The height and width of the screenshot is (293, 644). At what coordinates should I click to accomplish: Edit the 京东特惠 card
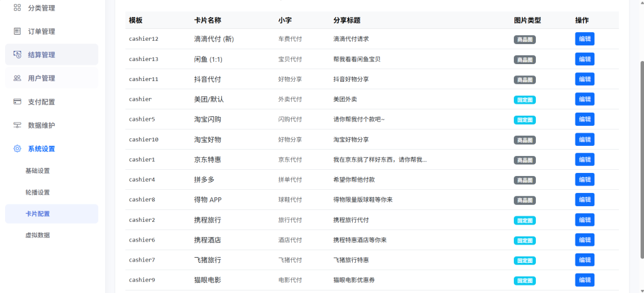pyautogui.click(x=584, y=159)
